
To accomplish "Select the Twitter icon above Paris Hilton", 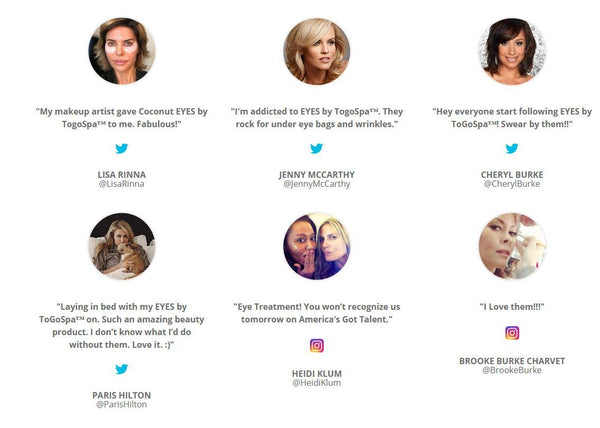I will coord(122,369).
